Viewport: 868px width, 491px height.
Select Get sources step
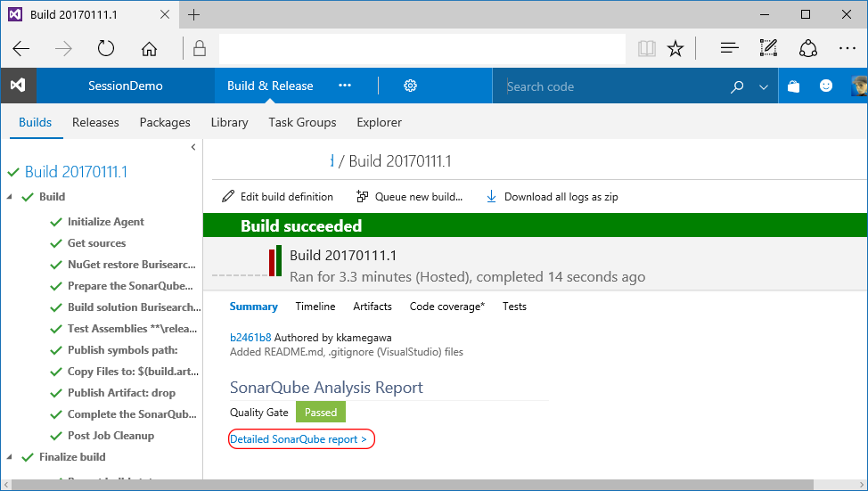pos(97,243)
